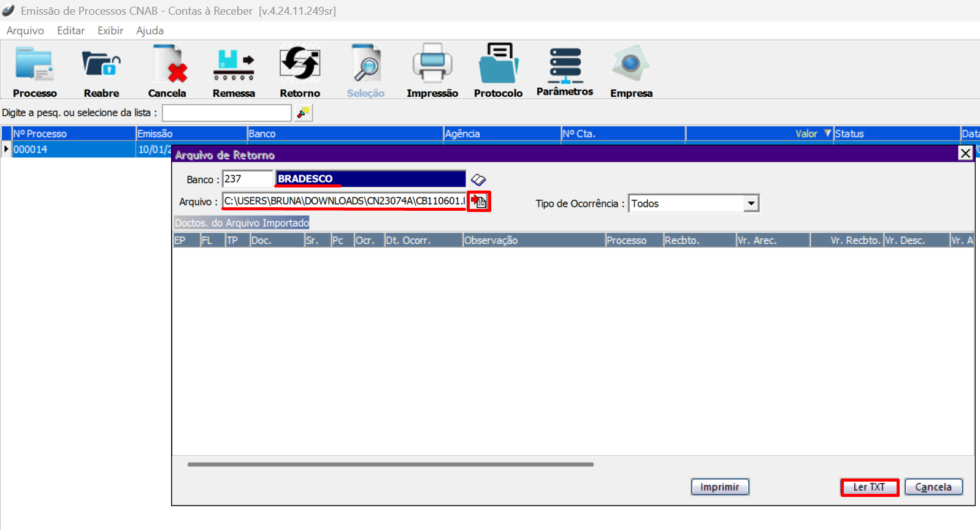Viewport: 980px width, 530px height.
Task: Open the Remessa toolbar icon
Action: pyautogui.click(x=234, y=65)
